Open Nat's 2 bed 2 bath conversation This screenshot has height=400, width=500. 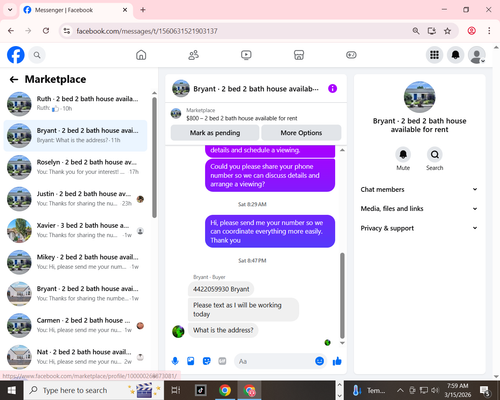[x=75, y=357]
